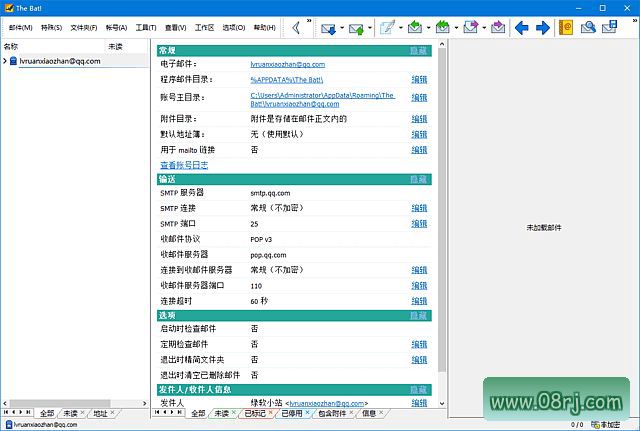Image resolution: width=640 pixels, height=431 pixels.
Task: Open the 帐号(A) menu
Action: 116,28
